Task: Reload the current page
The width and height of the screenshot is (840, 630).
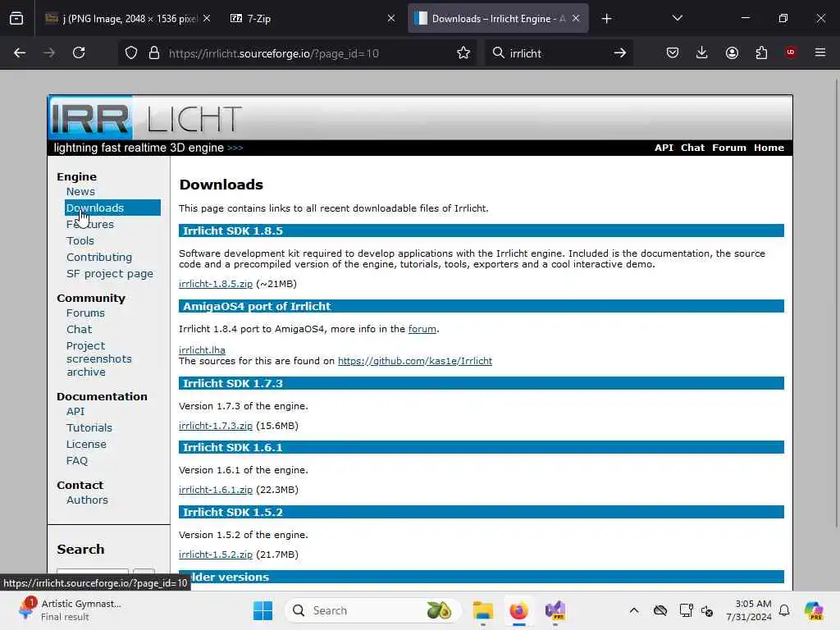Action: (79, 53)
